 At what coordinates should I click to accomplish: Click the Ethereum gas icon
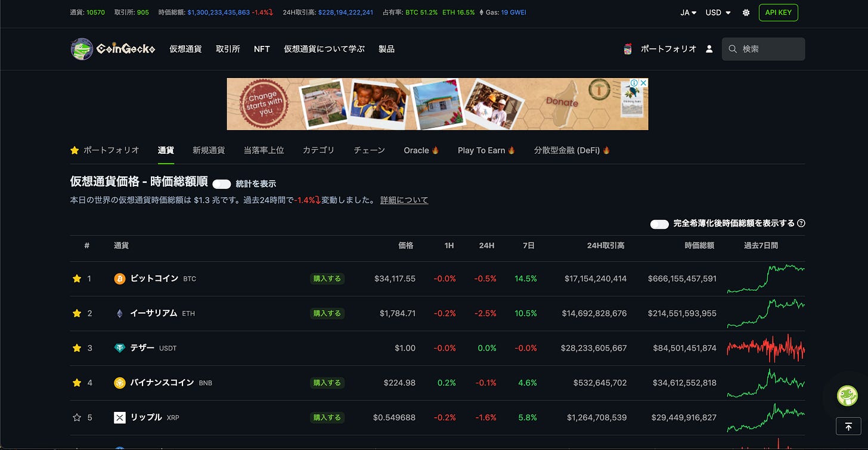pyautogui.click(x=482, y=13)
